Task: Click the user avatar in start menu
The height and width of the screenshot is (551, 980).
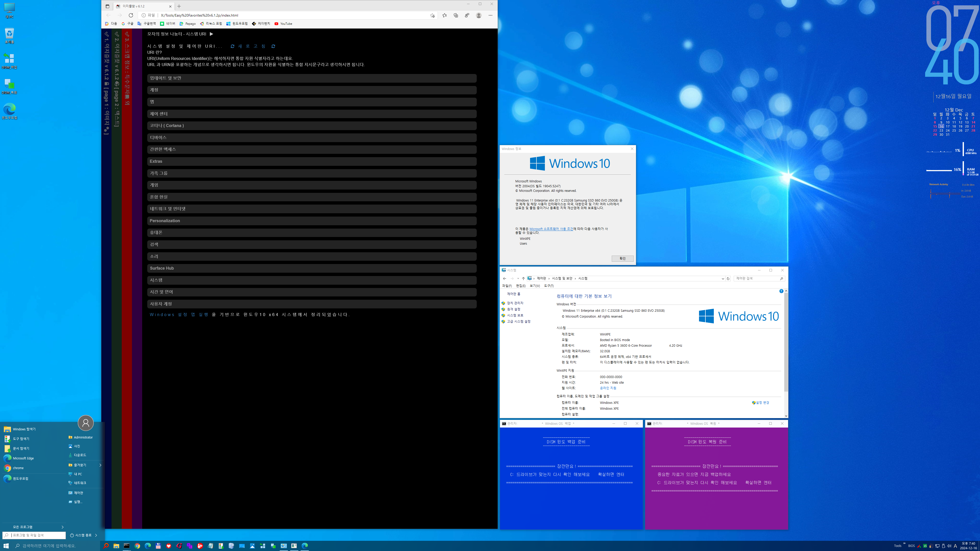Action: tap(85, 423)
